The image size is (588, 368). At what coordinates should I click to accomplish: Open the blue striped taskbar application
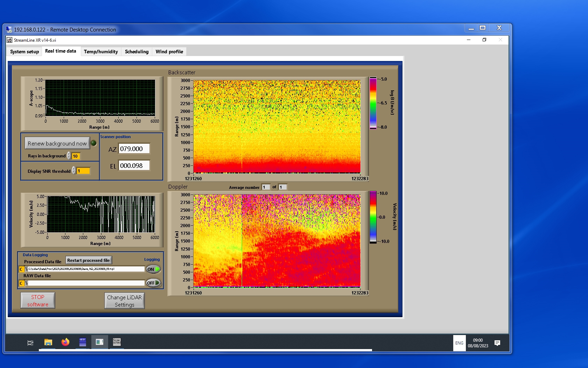[x=83, y=342]
